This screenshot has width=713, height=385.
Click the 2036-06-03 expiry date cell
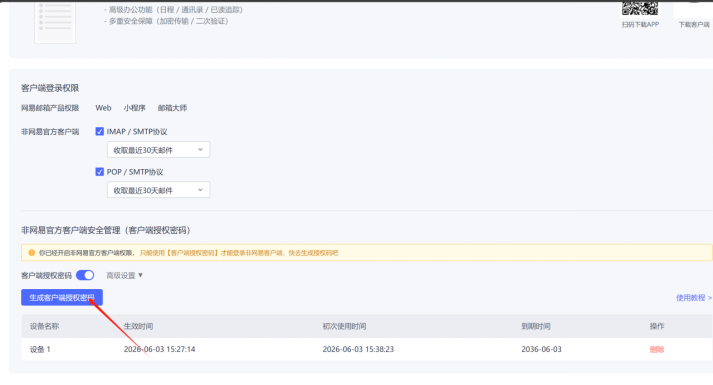tap(541, 349)
